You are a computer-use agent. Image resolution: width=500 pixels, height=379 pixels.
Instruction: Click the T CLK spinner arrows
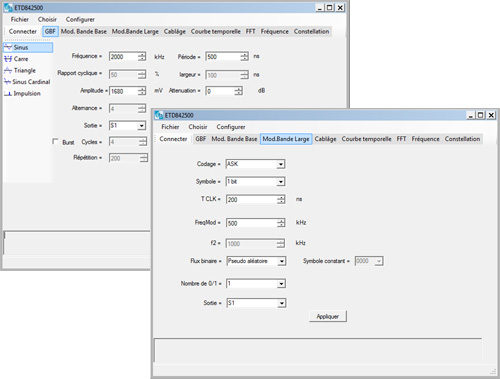pyautogui.click(x=281, y=200)
